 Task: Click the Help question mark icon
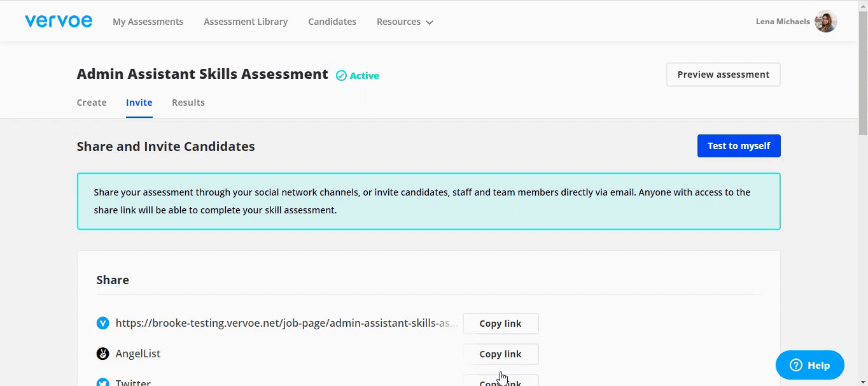click(x=795, y=365)
